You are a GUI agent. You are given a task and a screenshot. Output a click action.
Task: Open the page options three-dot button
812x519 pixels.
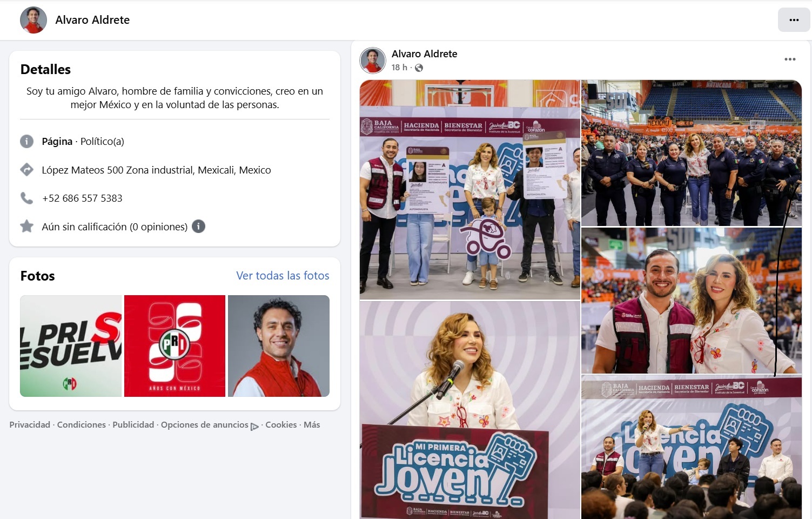[794, 20]
